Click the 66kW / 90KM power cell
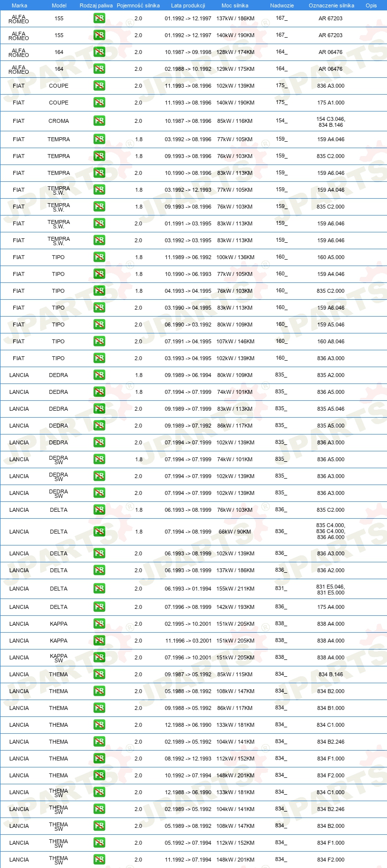The height and width of the screenshot is (868, 387). pyautogui.click(x=235, y=532)
